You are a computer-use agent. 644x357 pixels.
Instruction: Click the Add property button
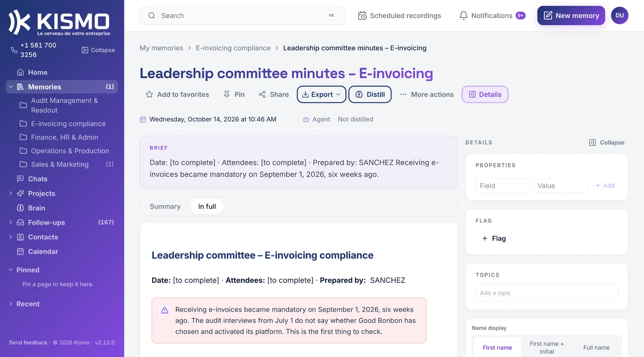click(605, 186)
